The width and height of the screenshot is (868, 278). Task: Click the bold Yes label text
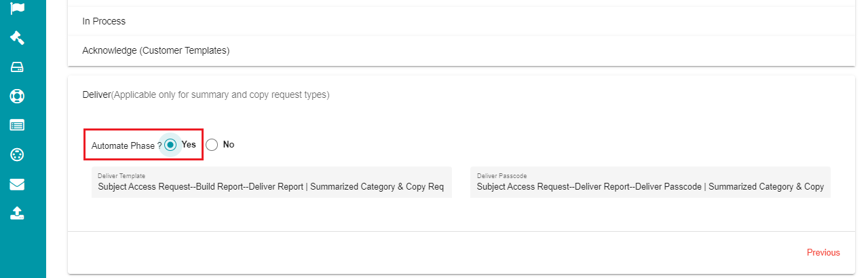pos(189,145)
